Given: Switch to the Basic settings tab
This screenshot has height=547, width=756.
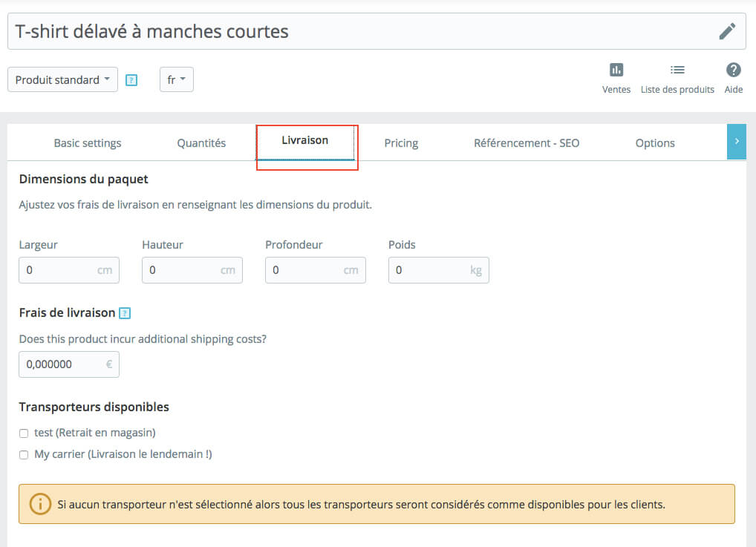Looking at the screenshot, I should pyautogui.click(x=88, y=143).
